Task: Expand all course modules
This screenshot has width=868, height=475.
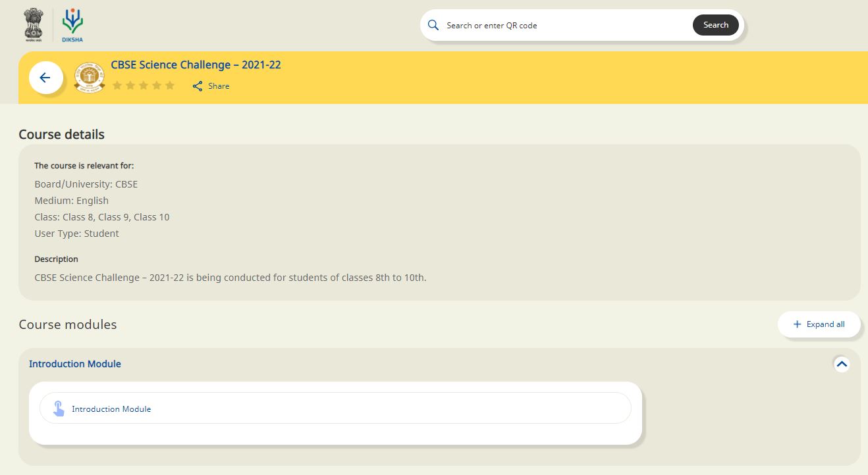Action: click(819, 324)
